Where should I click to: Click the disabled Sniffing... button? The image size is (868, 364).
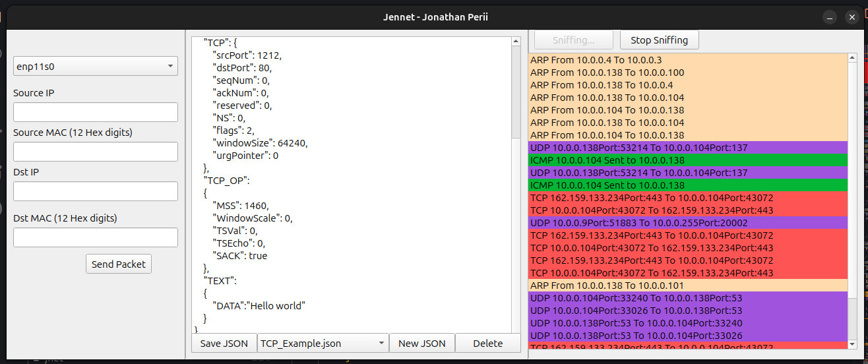point(574,40)
